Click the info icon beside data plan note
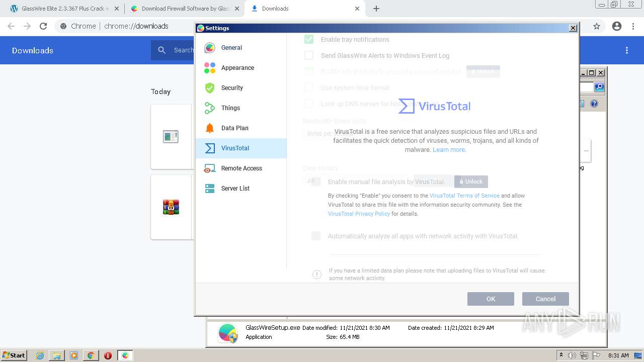The image size is (644, 362). [317, 275]
